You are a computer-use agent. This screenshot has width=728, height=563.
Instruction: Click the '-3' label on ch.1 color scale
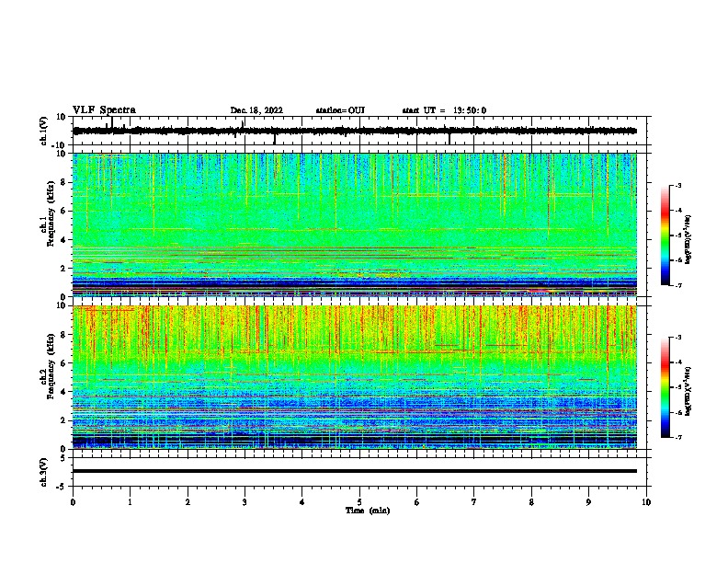point(678,186)
